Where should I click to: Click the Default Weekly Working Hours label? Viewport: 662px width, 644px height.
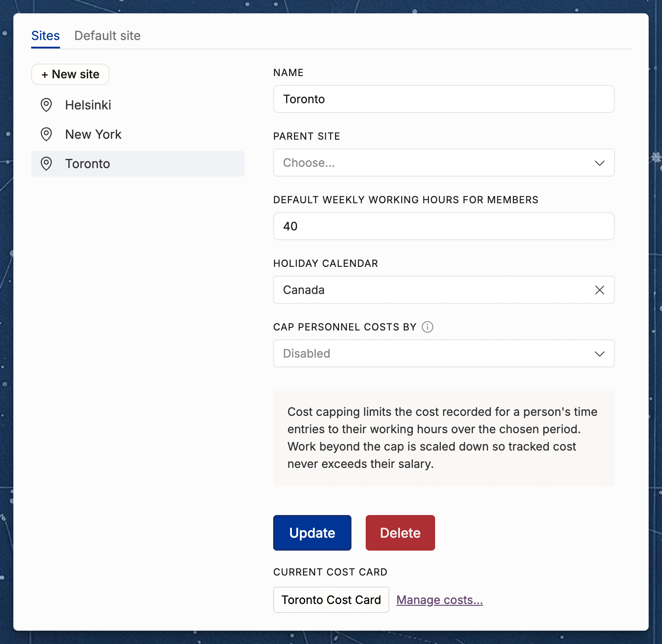click(x=406, y=200)
